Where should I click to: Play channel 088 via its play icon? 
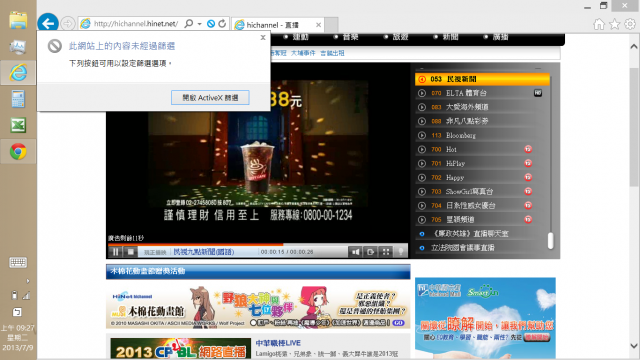(x=422, y=121)
